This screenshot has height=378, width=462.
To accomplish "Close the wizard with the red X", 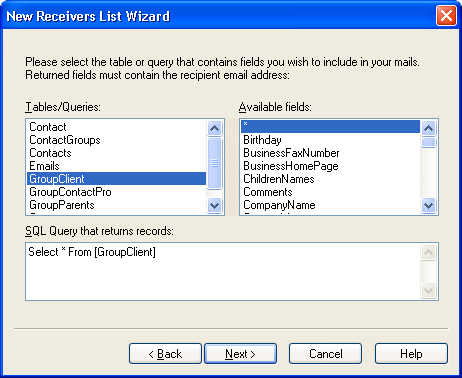I will click(x=446, y=16).
